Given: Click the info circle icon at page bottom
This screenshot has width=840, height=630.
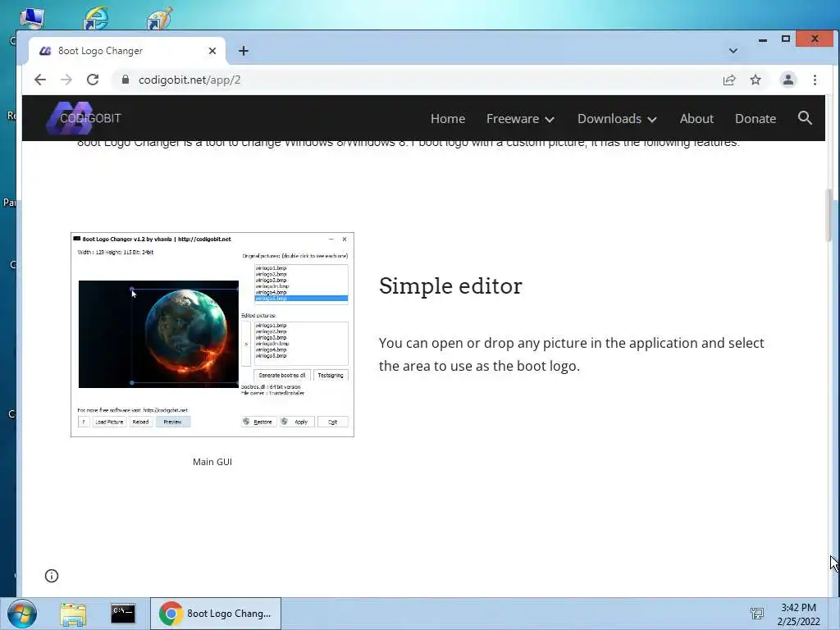Looking at the screenshot, I should click(x=52, y=576).
